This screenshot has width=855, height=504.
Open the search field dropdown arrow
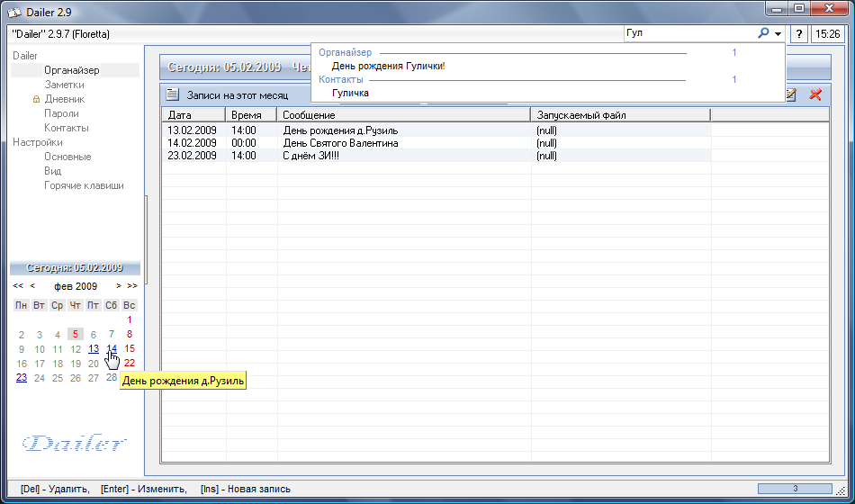[x=778, y=34]
